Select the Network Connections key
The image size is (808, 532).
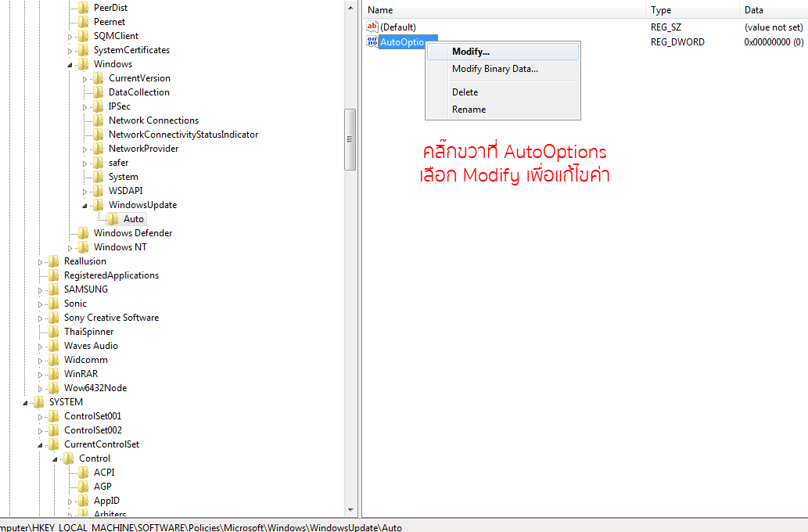153,120
